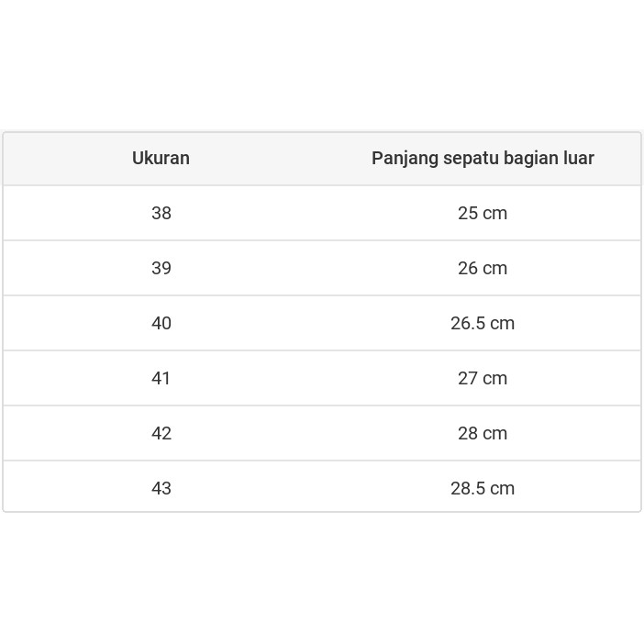644x644 pixels.
Task: Highlight the table row for size 39
Action: 321,268
